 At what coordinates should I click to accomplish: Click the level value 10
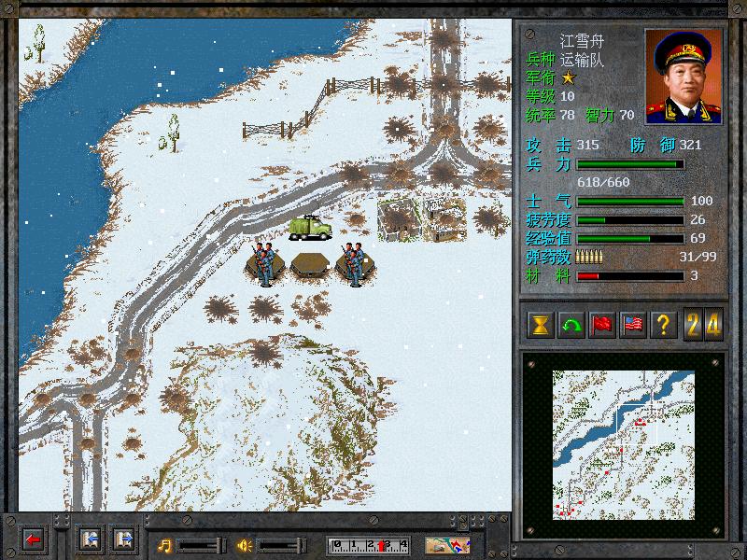pos(568,97)
